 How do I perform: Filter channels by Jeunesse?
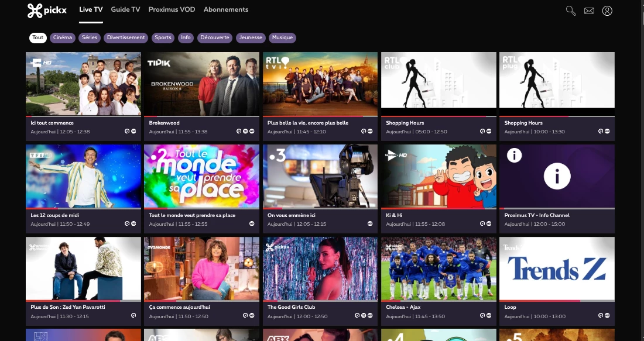pyautogui.click(x=251, y=38)
